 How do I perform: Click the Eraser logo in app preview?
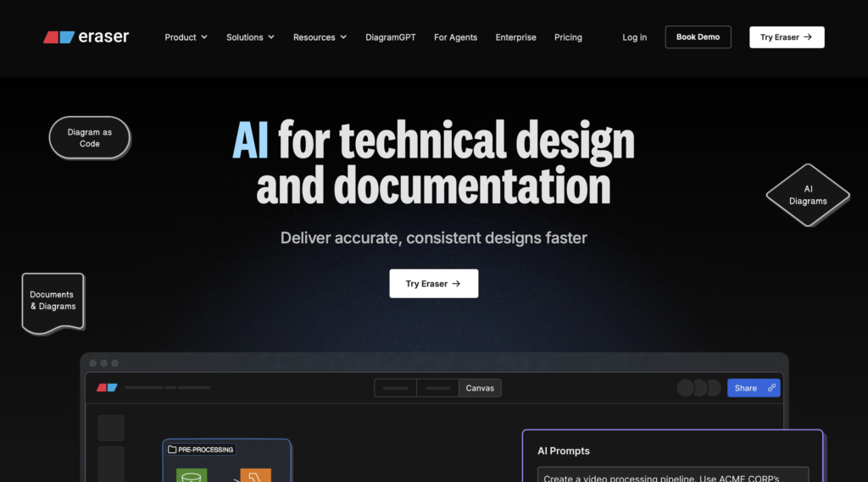(x=107, y=387)
